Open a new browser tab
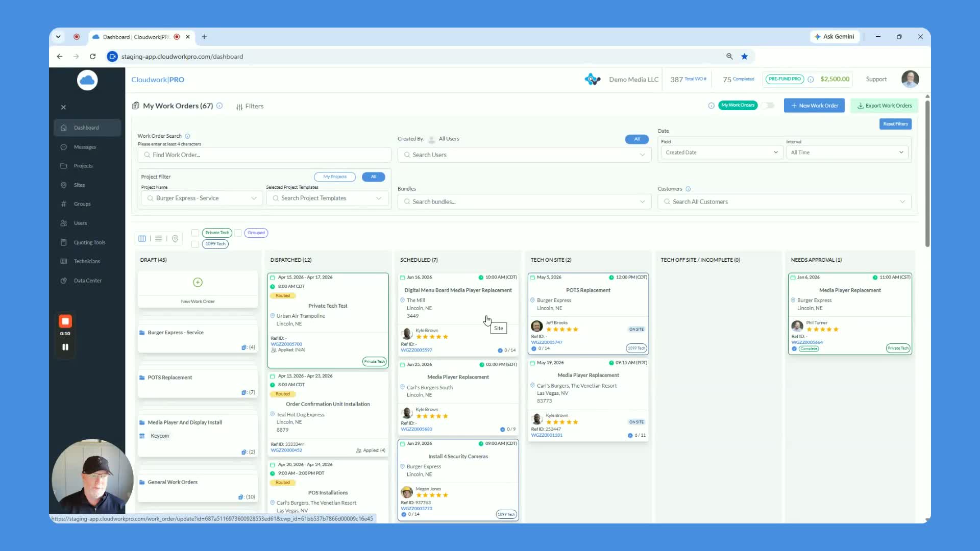 (x=204, y=37)
